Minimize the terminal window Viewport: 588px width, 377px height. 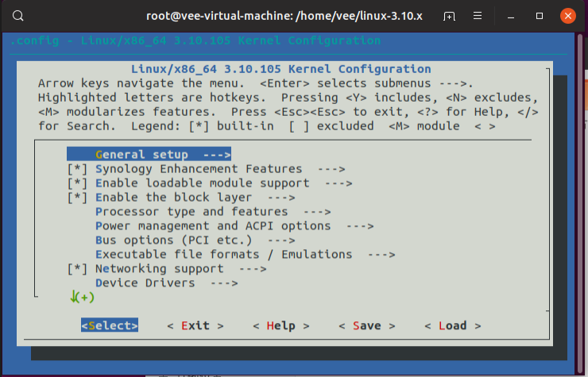click(511, 16)
